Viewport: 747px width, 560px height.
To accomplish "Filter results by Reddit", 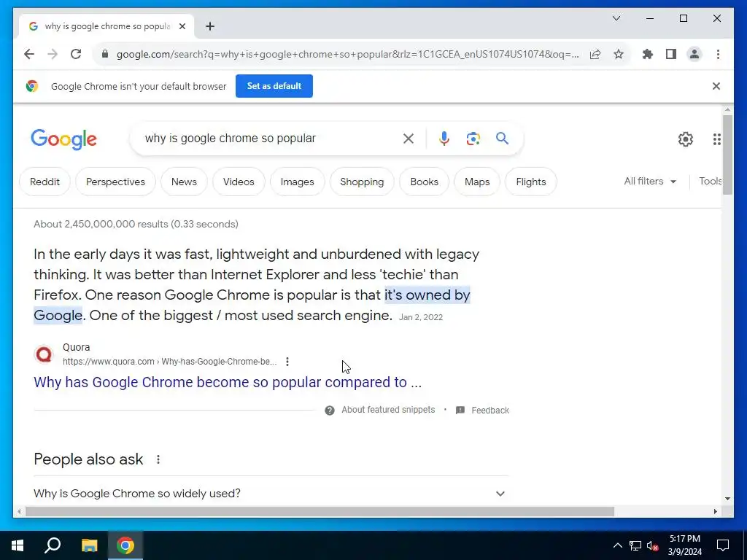I will [x=44, y=182].
